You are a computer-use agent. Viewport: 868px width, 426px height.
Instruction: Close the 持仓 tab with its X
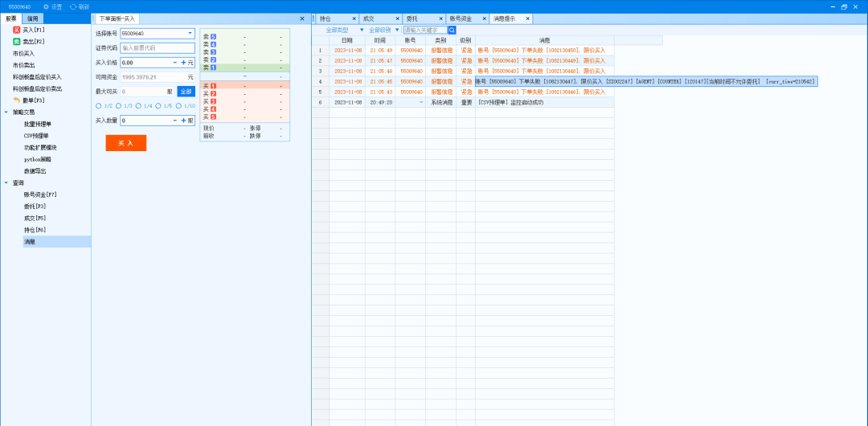click(354, 18)
